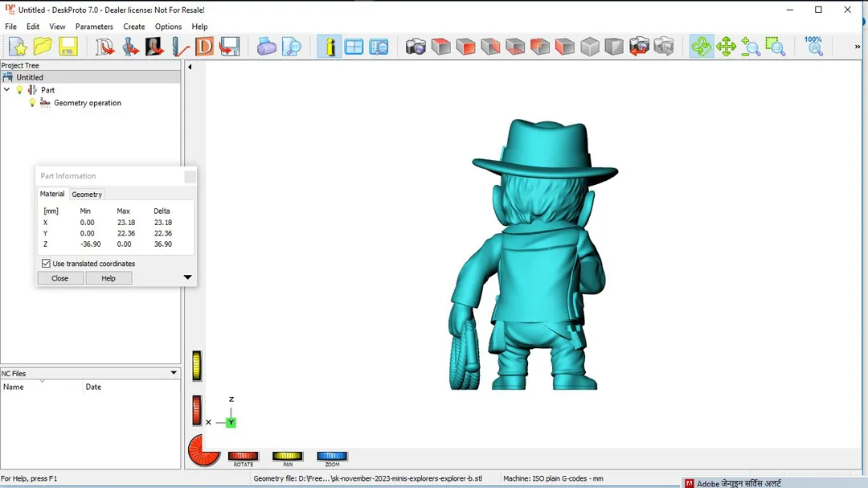The height and width of the screenshot is (488, 868).
Task: Click the Z delta value 36.90
Action: pos(162,244)
